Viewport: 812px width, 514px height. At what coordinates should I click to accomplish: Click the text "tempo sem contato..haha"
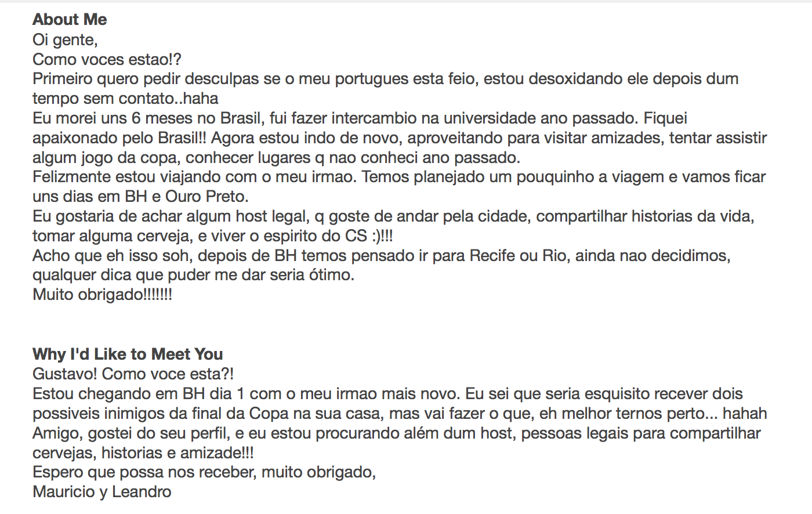pyautogui.click(x=125, y=99)
